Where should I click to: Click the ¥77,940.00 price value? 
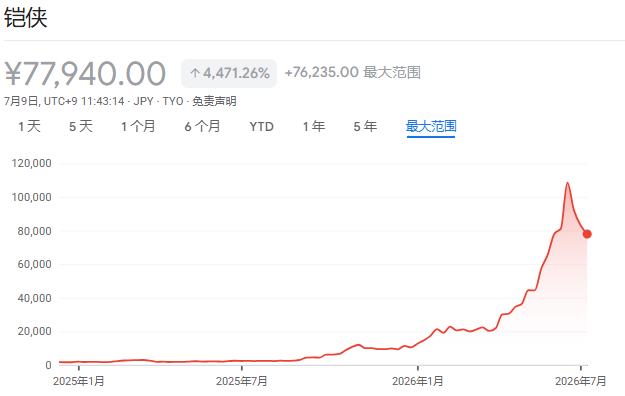(x=85, y=73)
